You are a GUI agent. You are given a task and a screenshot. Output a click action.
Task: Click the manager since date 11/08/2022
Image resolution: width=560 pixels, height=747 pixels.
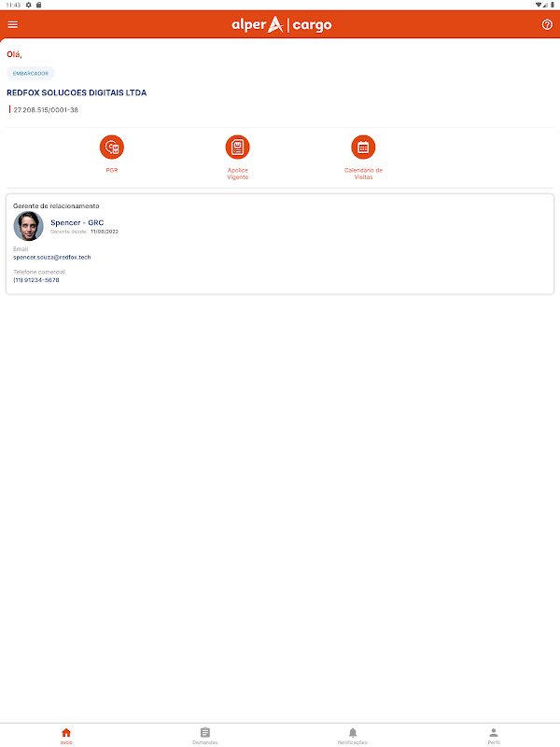tap(105, 232)
